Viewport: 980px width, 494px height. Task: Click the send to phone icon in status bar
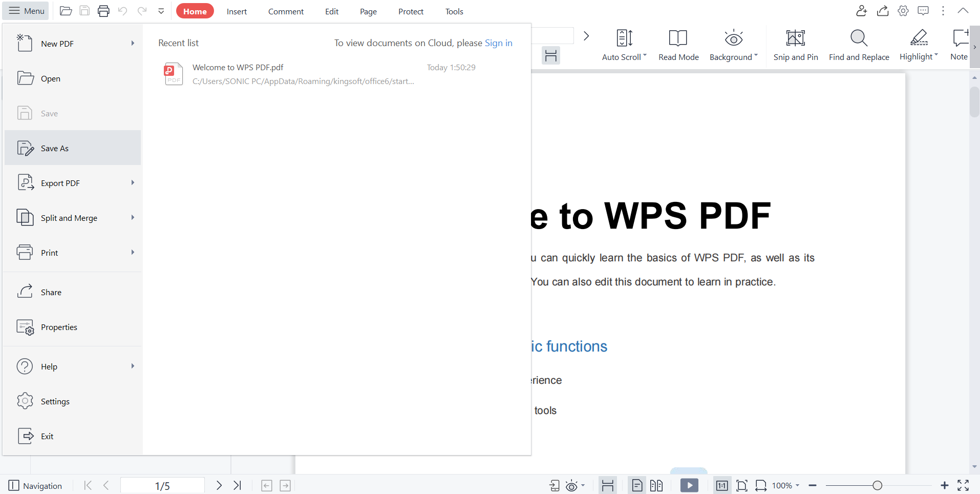(x=555, y=485)
